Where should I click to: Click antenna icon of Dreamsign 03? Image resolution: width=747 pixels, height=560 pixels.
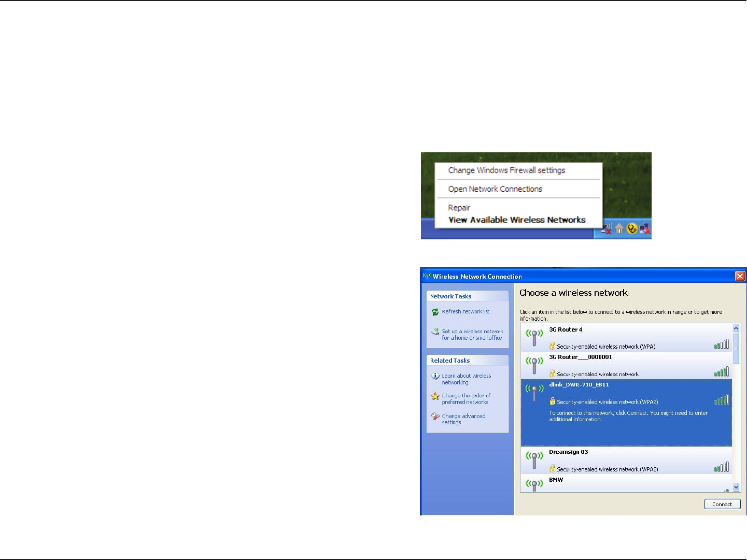(x=534, y=460)
